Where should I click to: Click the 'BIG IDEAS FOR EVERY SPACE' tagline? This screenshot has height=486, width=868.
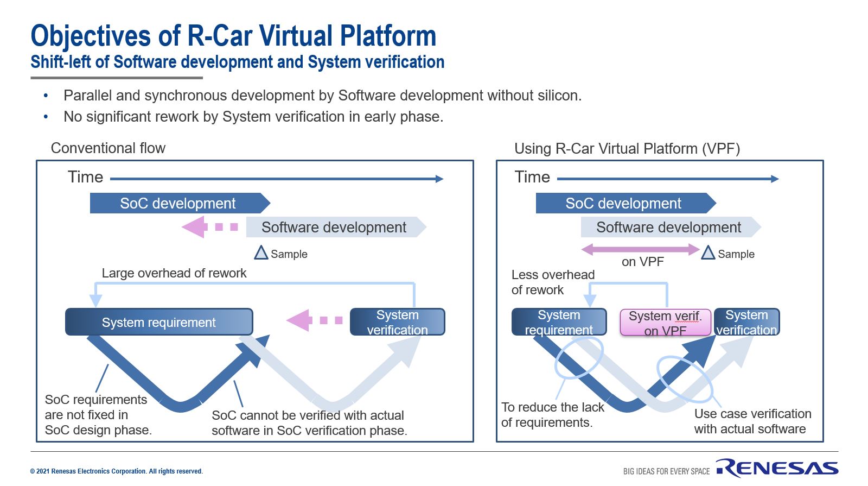pos(666,471)
